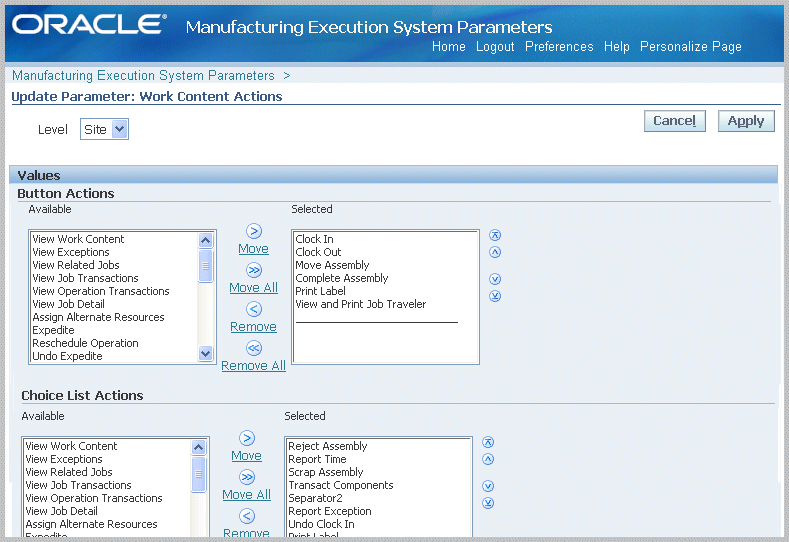Click Move All double-arrow icon in Button Actions
Screen dimensions: 789x542
tap(254, 270)
